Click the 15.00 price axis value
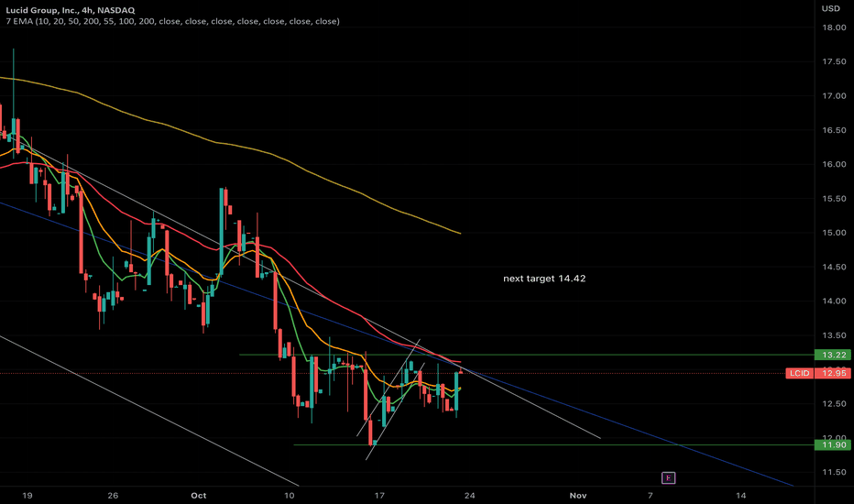Viewport: 854px width, 504px height. click(x=834, y=233)
